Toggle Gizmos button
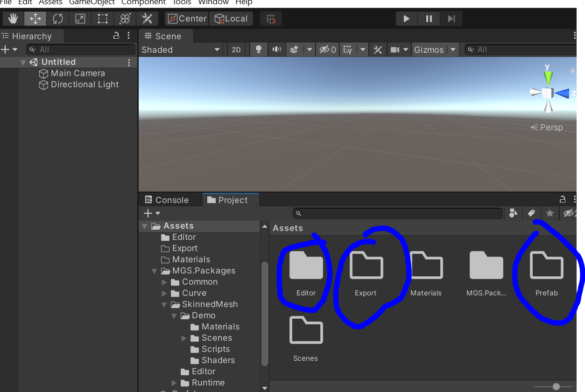This screenshot has height=392, width=585. coord(429,49)
